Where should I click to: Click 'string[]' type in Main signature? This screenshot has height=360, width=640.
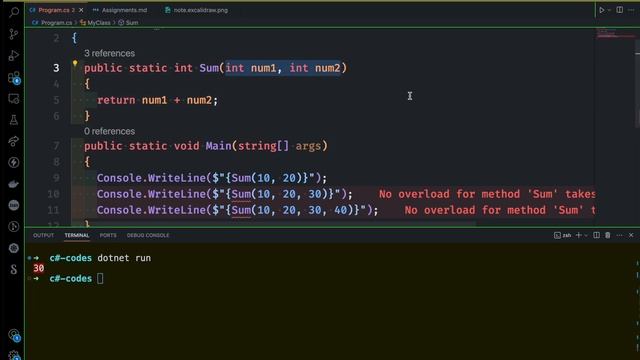tap(263, 146)
